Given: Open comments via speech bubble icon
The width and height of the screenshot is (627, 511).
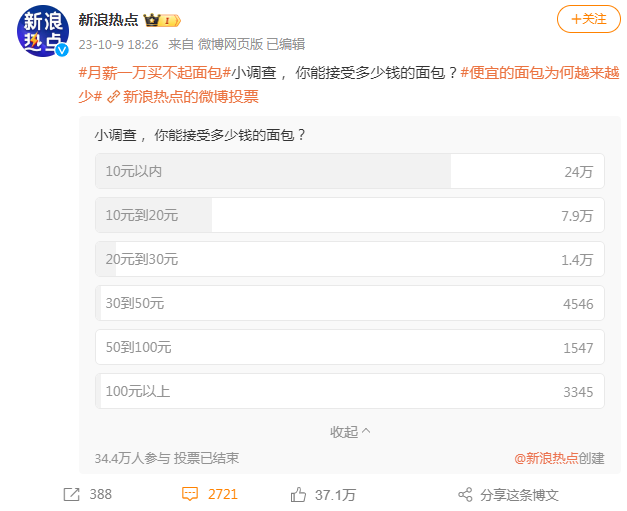Looking at the screenshot, I should 189,494.
